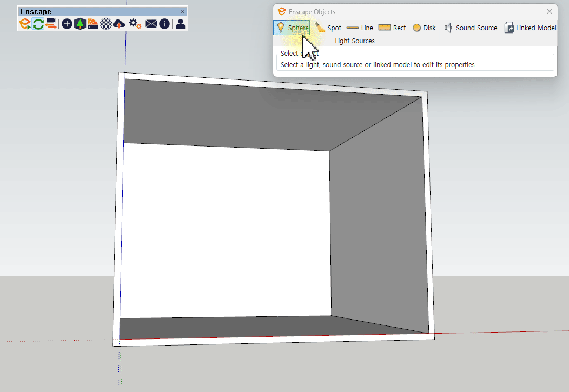Open the account person icon

pyautogui.click(x=180, y=24)
